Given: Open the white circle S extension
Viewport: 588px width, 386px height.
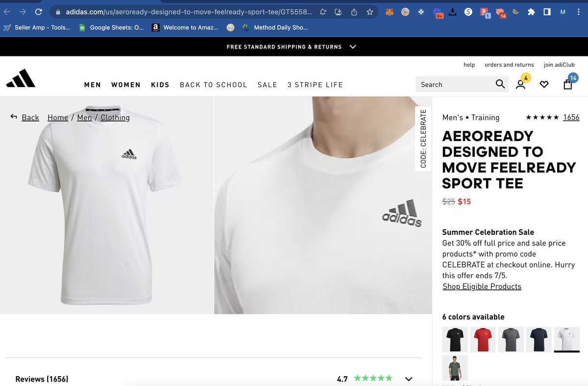Looking at the screenshot, I should click(468, 12).
